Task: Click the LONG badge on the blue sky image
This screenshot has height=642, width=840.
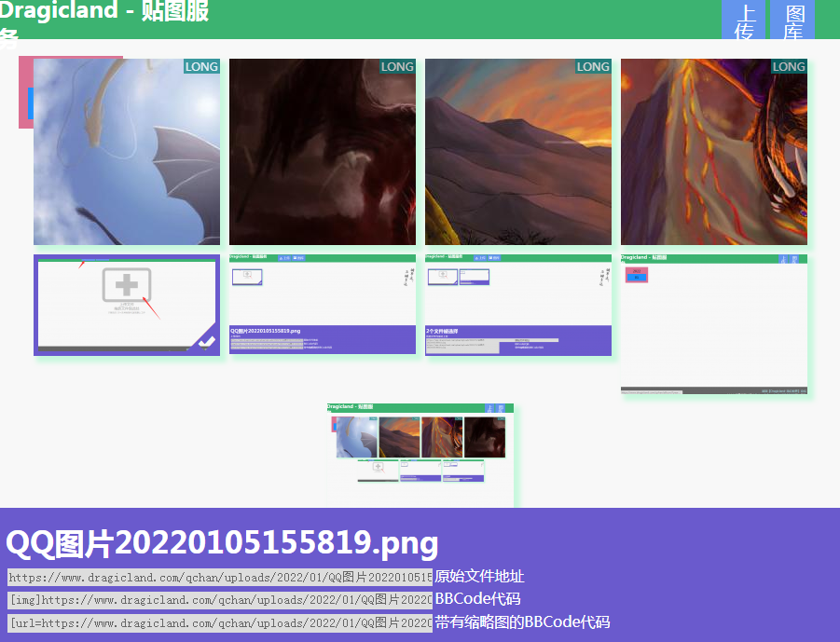Action: [201, 66]
